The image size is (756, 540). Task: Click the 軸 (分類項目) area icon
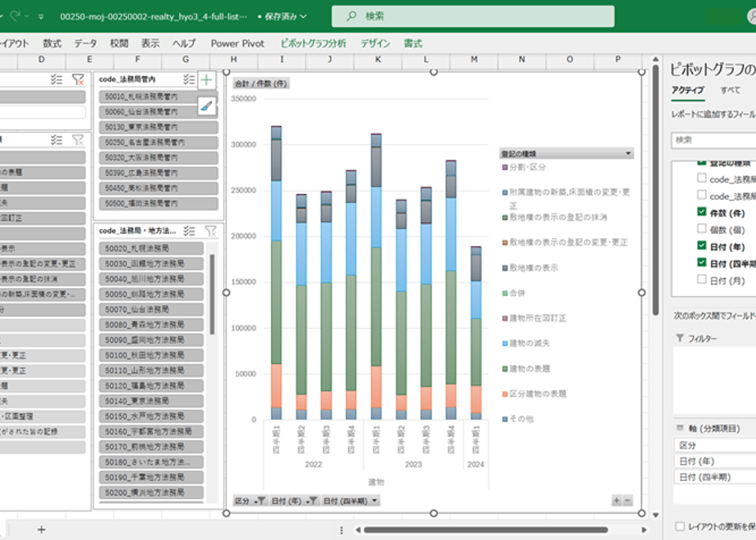point(680,428)
